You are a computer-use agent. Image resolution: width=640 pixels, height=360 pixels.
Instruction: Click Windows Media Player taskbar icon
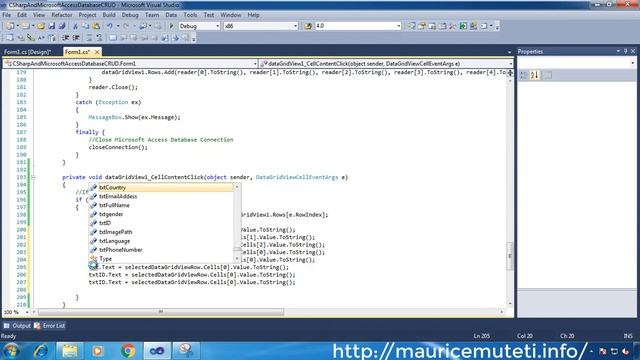[98, 351]
